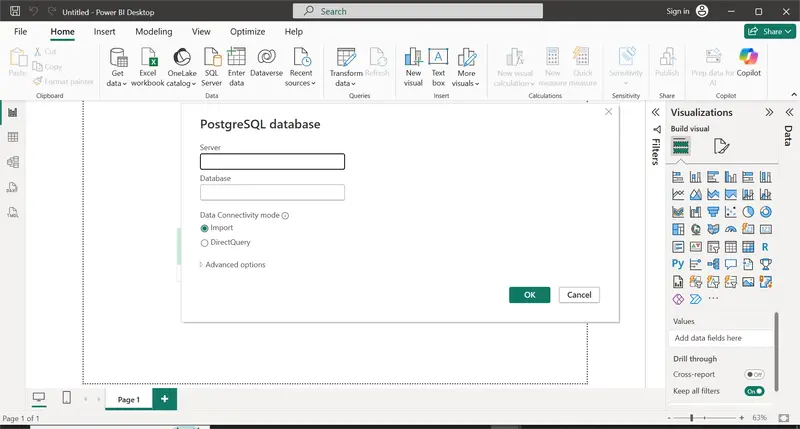800x429 pixels.
Task: Choose the Gauge visual
Action: coord(731,229)
